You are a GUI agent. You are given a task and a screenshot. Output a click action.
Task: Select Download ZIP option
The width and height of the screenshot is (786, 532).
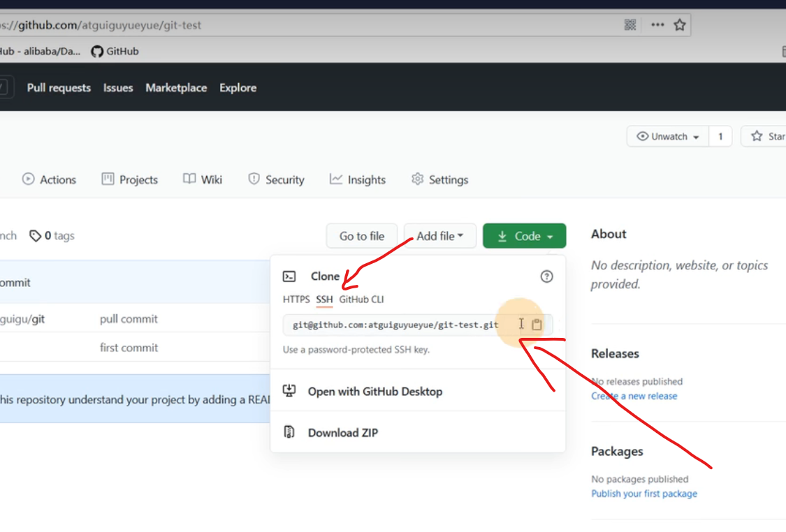(x=342, y=433)
